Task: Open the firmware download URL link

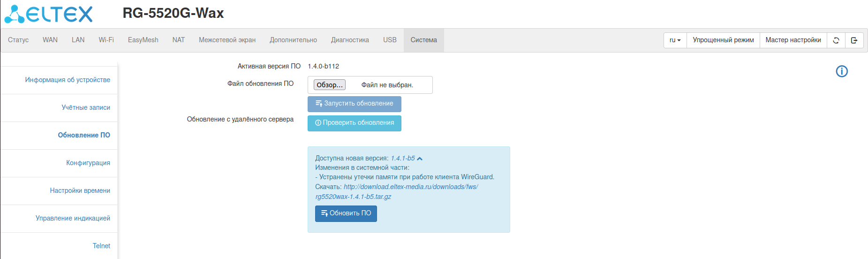Action: (x=397, y=192)
